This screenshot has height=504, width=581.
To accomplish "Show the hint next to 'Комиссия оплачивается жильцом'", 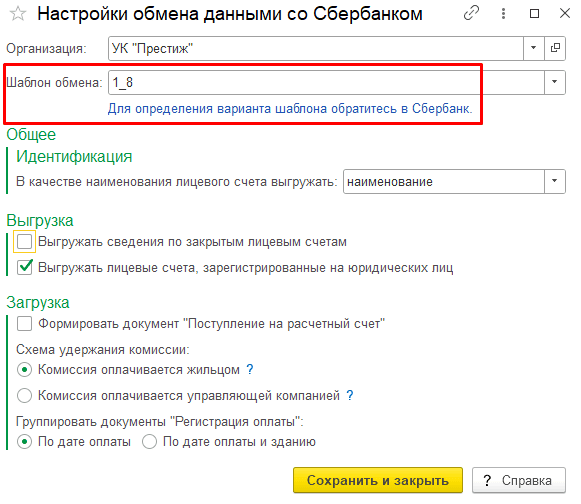I will [250, 369].
